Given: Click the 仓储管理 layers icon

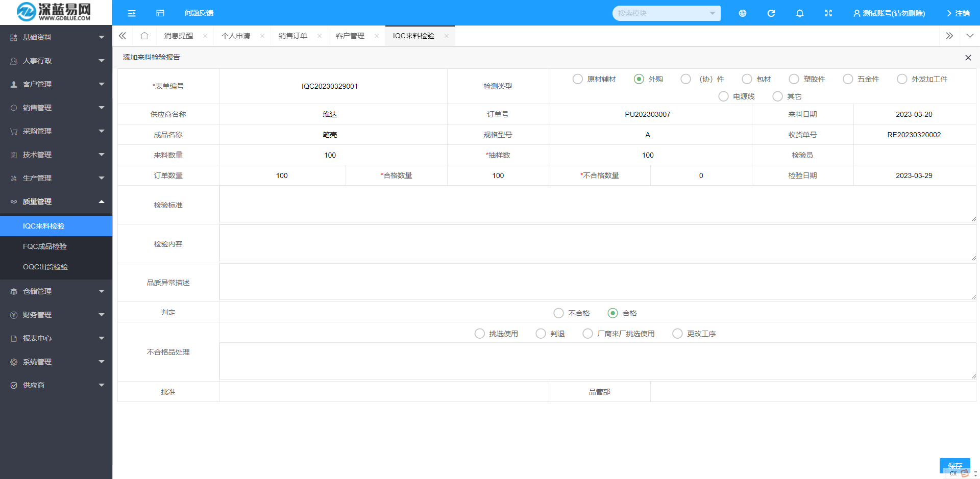Looking at the screenshot, I should point(14,291).
